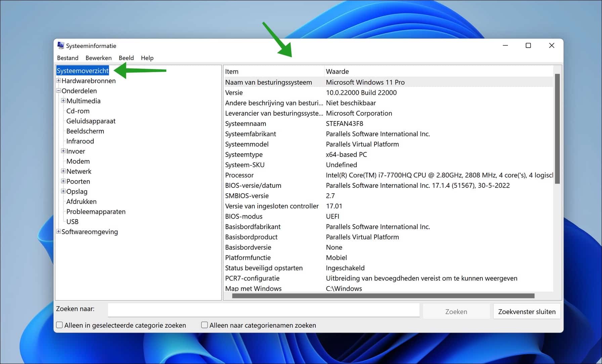The image size is (602, 364).
Task: Open the Bewerken menu
Action: point(98,58)
